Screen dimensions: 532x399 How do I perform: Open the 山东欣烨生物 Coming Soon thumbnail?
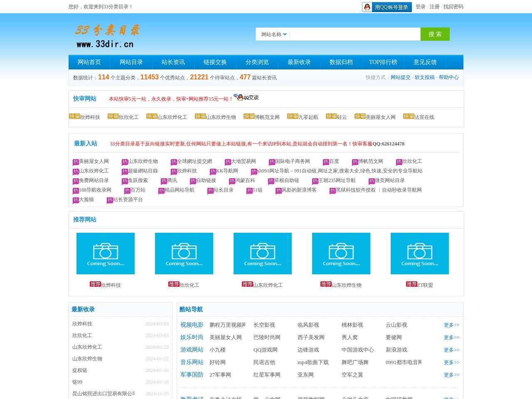pyautogui.click(x=341, y=254)
